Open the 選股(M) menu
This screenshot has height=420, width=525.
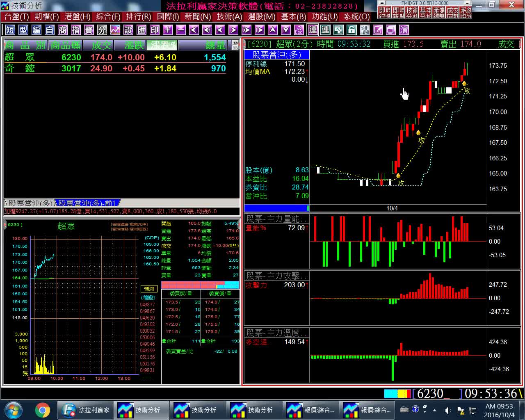point(262,17)
